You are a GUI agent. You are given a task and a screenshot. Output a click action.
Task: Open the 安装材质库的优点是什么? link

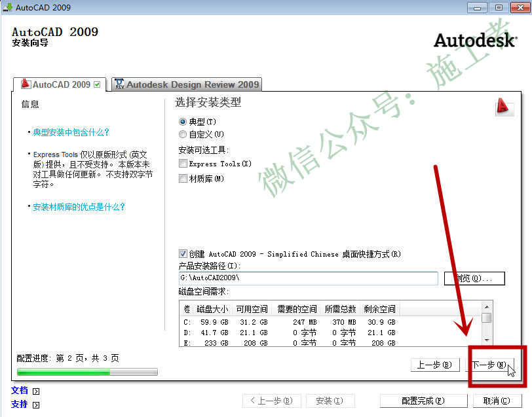[x=79, y=207]
